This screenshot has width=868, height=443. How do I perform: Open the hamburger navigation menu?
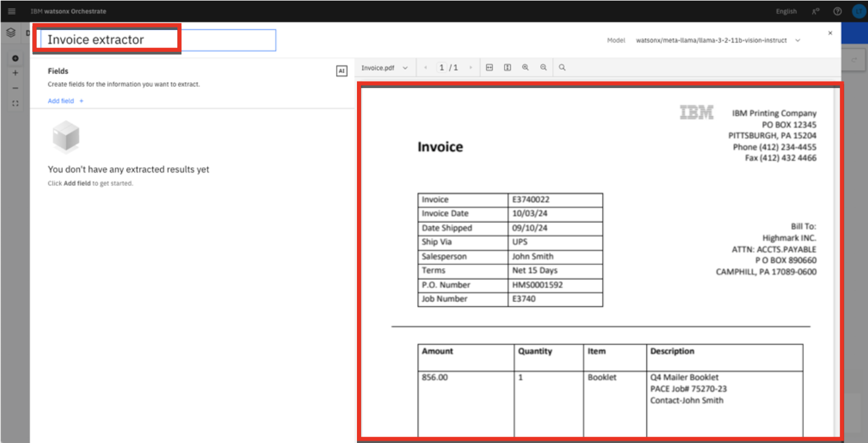[12, 11]
